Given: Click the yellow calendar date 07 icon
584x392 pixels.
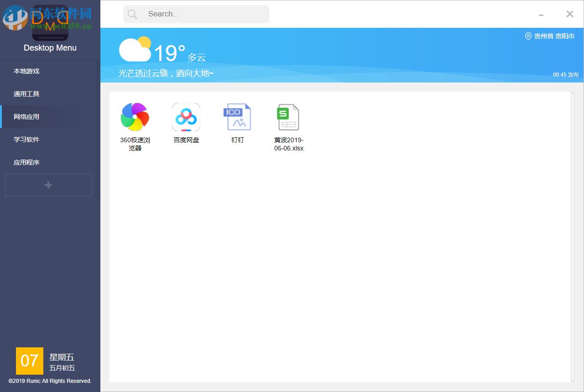Looking at the screenshot, I should pyautogui.click(x=29, y=361).
